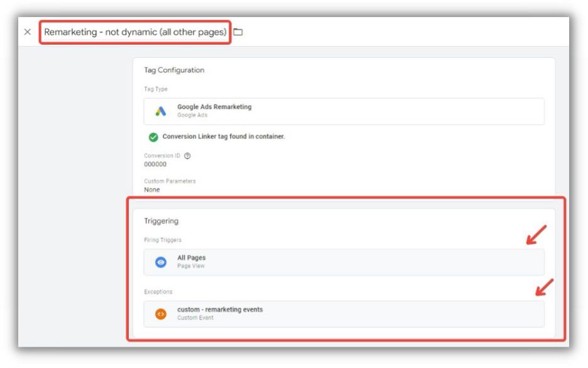Click the Triggering section heading

tap(161, 221)
